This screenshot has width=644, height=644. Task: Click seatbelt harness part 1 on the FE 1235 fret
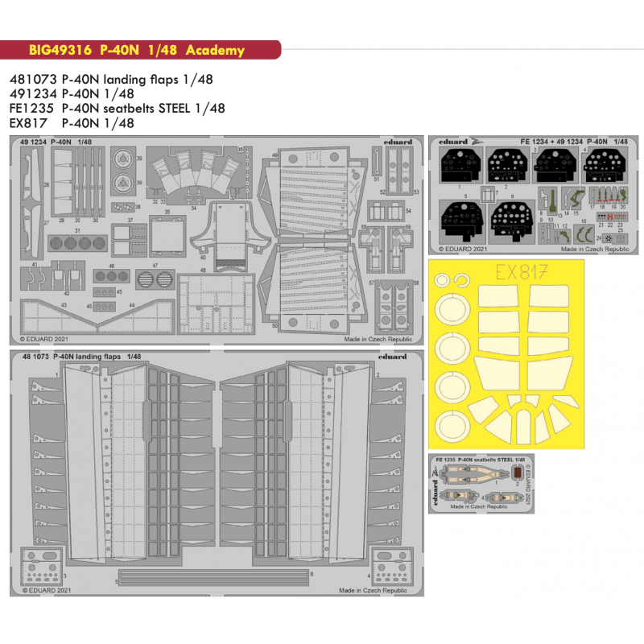(x=473, y=475)
